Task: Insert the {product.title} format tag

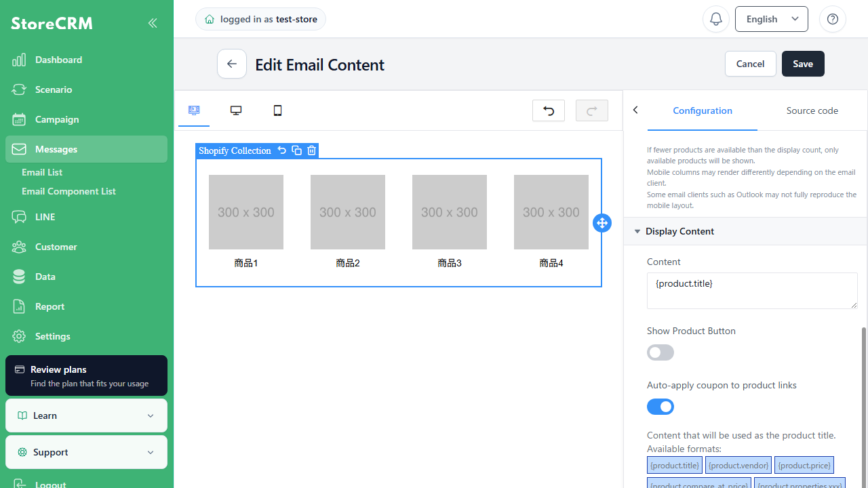Action: pyautogui.click(x=675, y=465)
